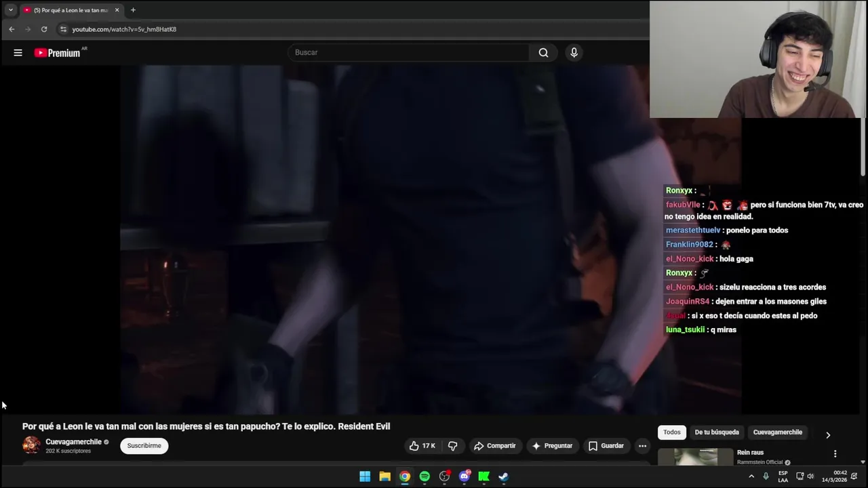
Task: Select 'De tu búsqueda' filter chip
Action: [x=717, y=432]
